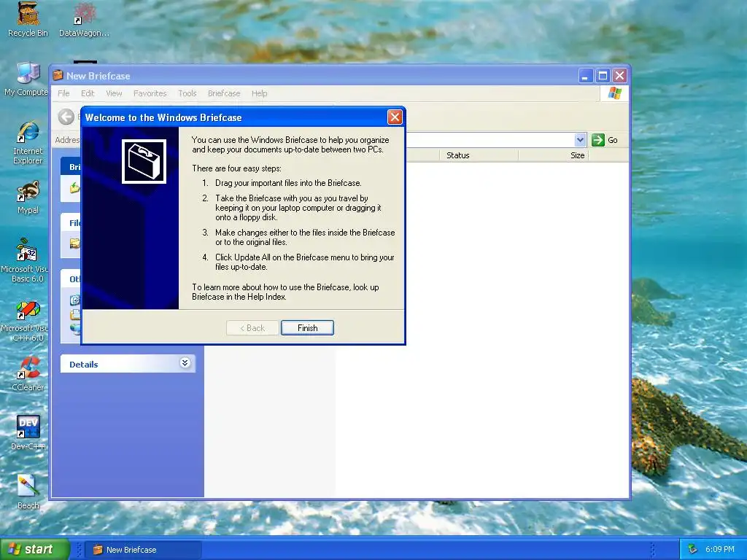Click the Go button
747x560 pixels.
pos(605,140)
